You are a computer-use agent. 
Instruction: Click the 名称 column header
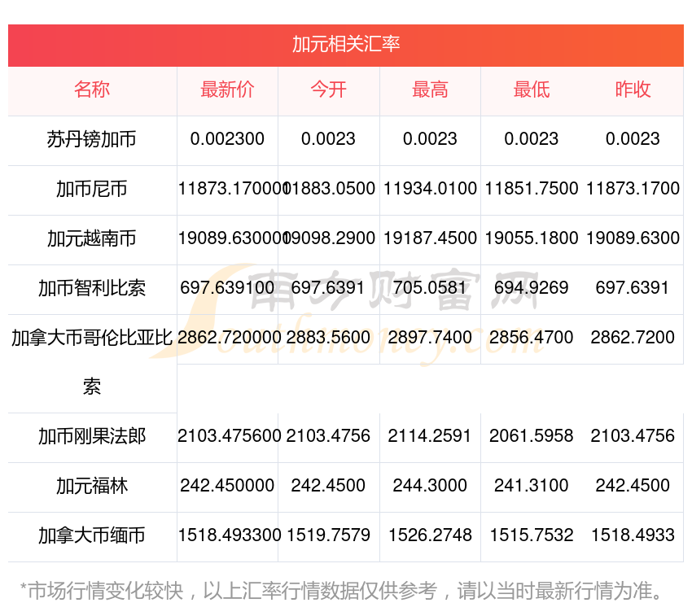click(92, 90)
